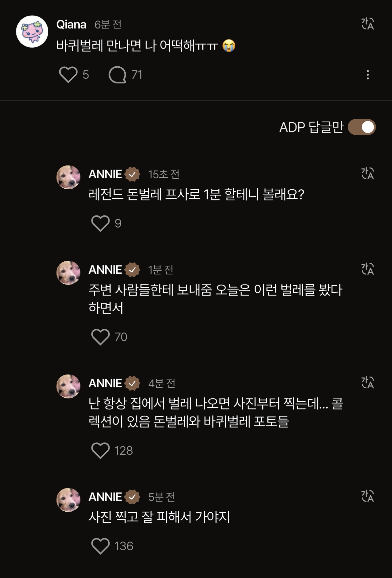Like ANNIE's reply with 70 likes

pos(101,337)
